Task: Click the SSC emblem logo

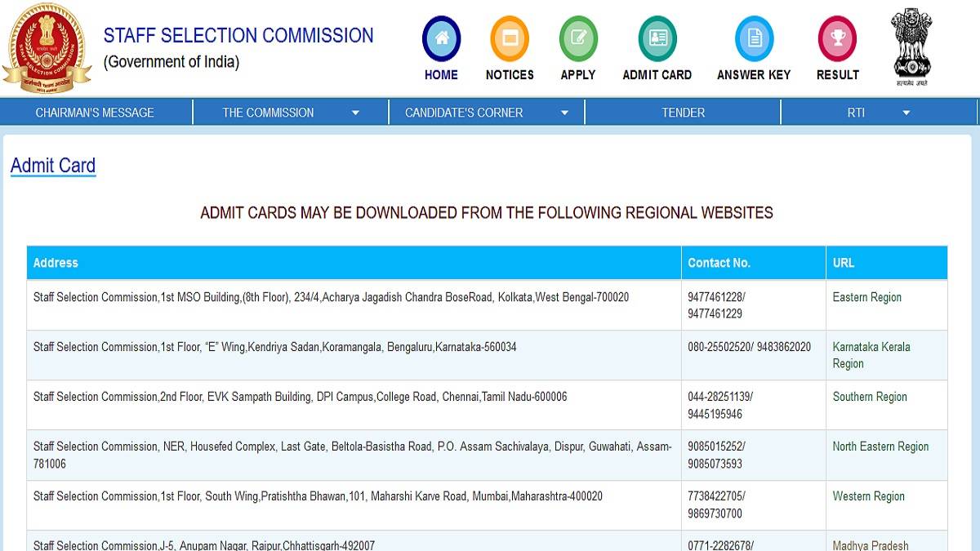Action: coord(47,47)
